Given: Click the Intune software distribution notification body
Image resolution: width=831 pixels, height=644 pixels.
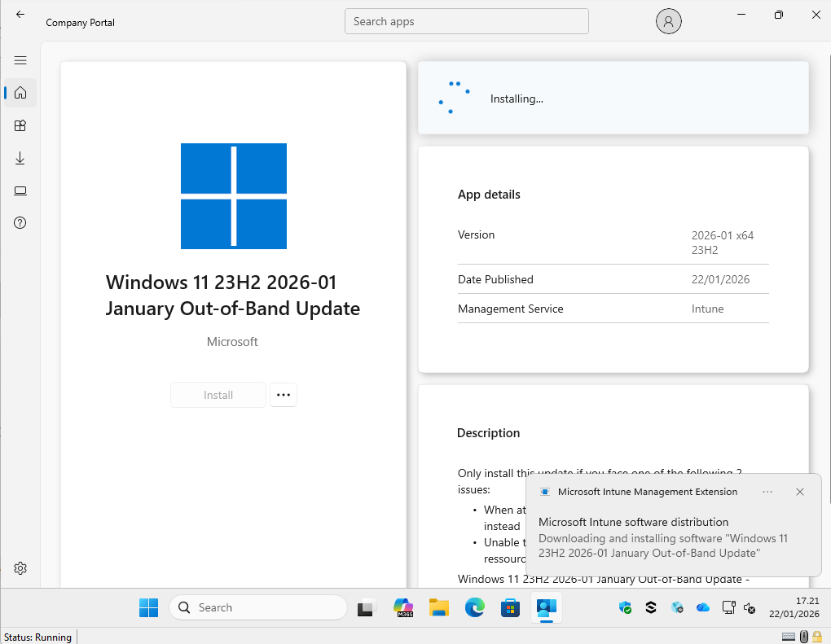Looking at the screenshot, I should 664,537.
